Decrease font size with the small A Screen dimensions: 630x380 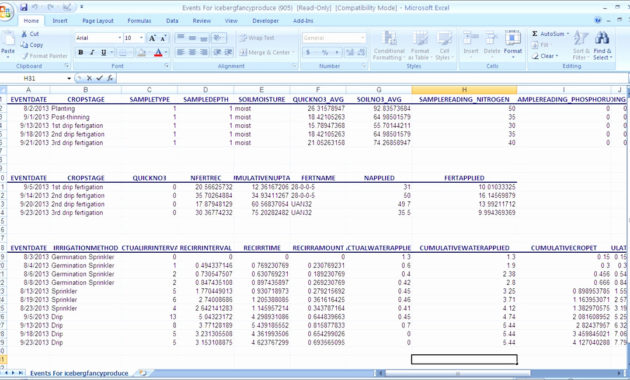[x=163, y=38]
